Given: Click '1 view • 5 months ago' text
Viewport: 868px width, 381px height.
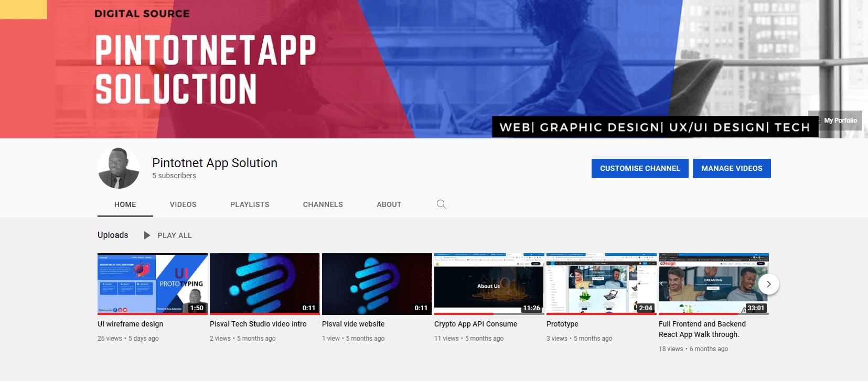Looking at the screenshot, I should tap(353, 339).
